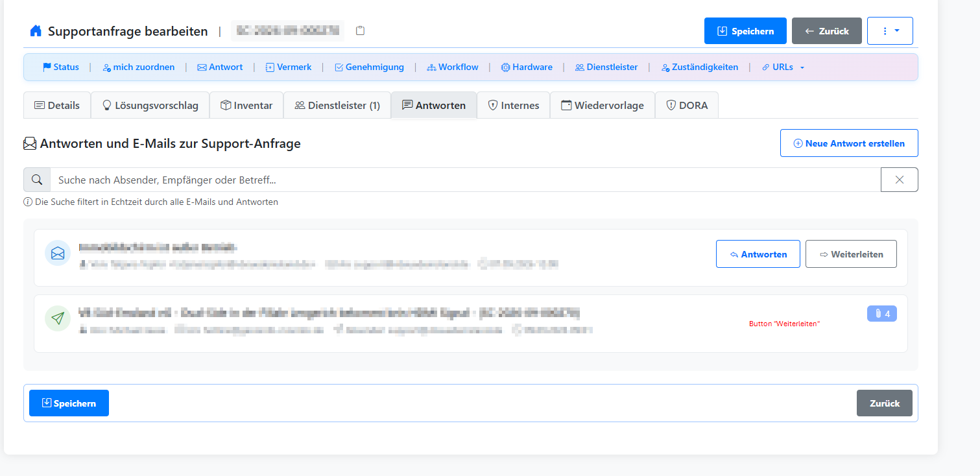Click the paper-plane sent icon of second email

(x=58, y=318)
